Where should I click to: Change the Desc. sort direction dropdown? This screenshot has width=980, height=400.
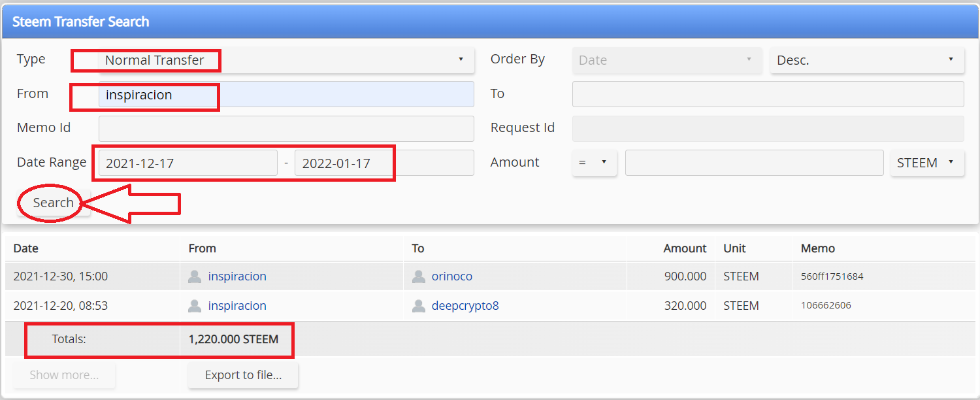[x=867, y=60]
